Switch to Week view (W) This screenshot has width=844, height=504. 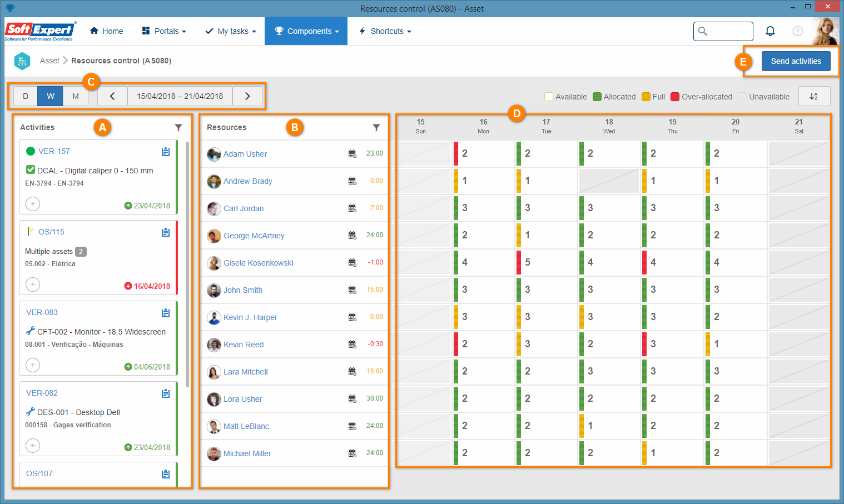(x=51, y=96)
